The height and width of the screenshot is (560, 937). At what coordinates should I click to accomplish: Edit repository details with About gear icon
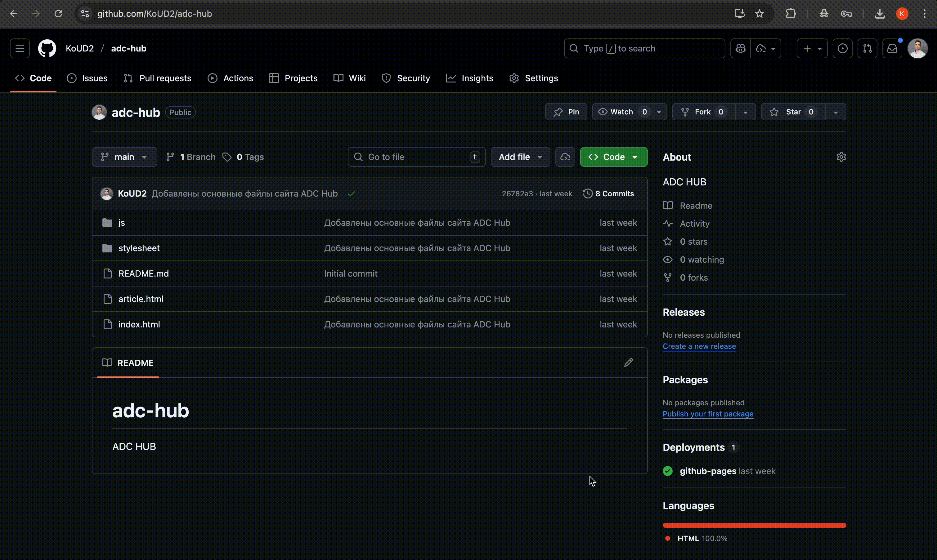[841, 157]
